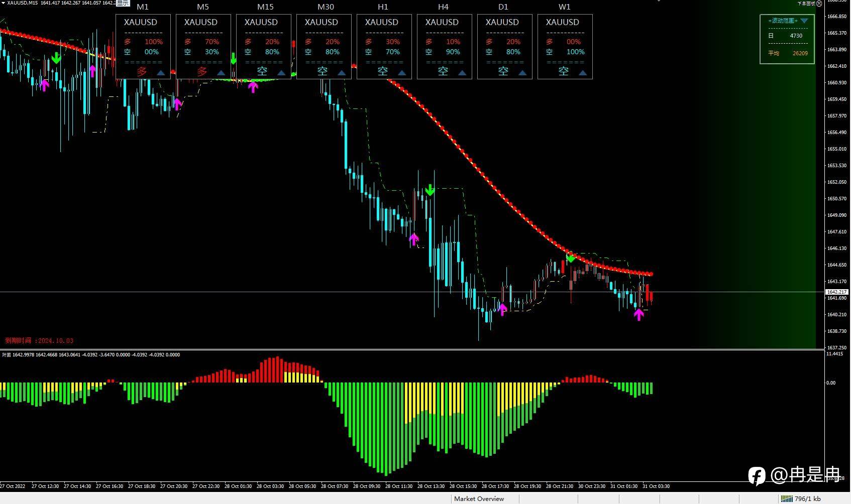Collapse the H4 signal panel triangle
851x504 pixels.
[x=462, y=73]
